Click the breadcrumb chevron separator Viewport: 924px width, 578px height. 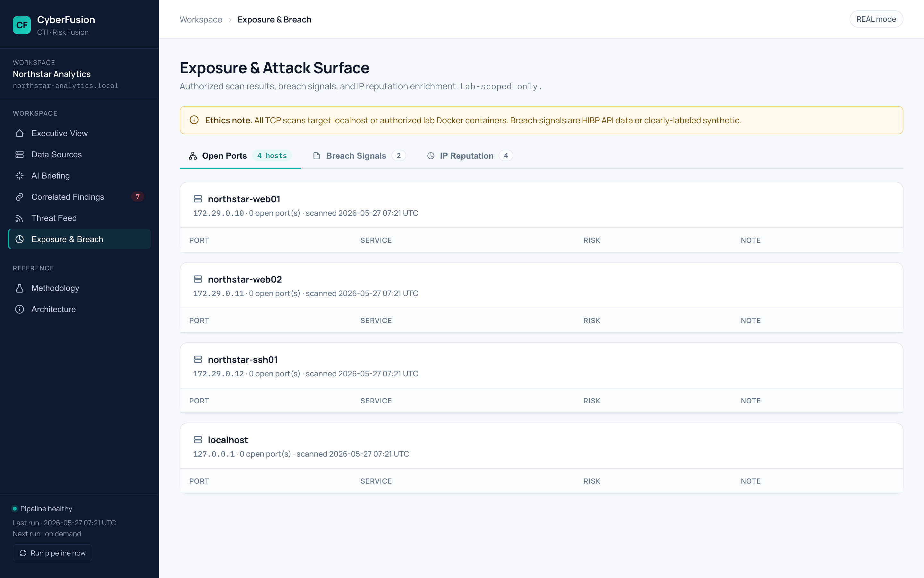[x=230, y=20]
